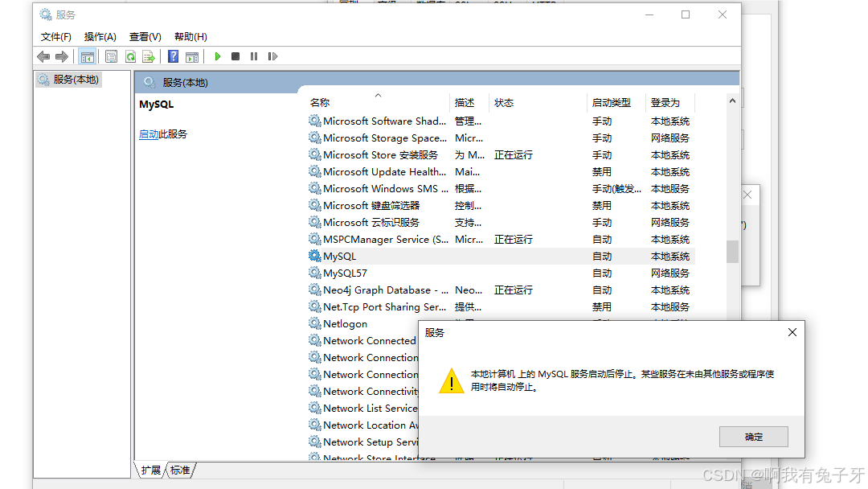Click the gear icon beside Neo4j Graph Database

[314, 290]
